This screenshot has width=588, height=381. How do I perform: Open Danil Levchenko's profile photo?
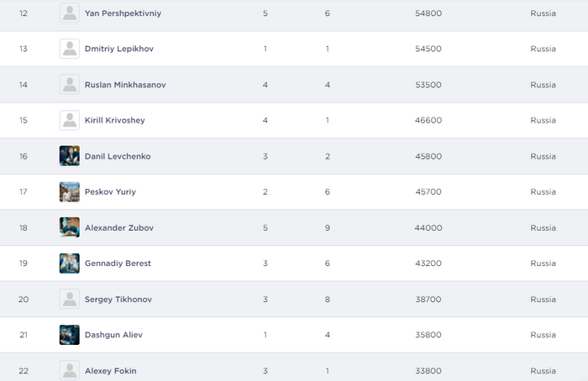click(70, 156)
